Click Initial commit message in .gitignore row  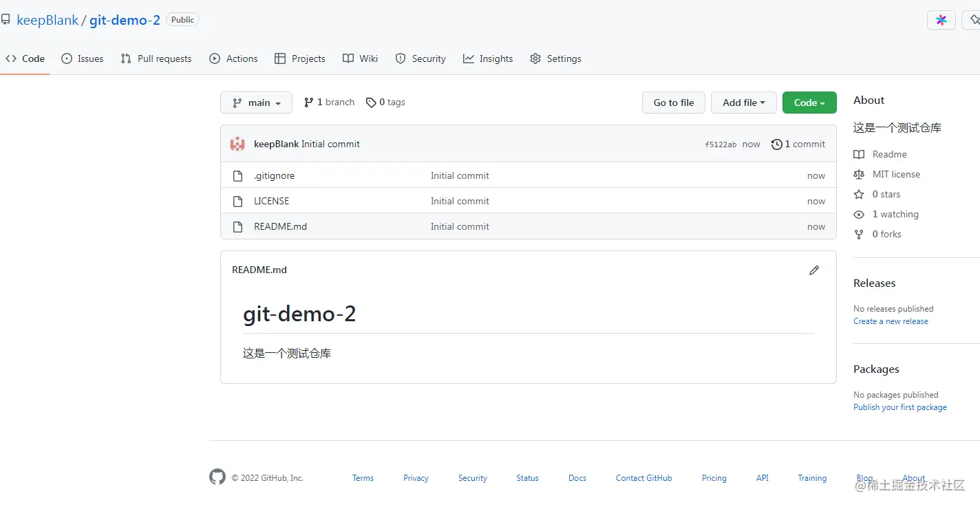click(x=460, y=176)
